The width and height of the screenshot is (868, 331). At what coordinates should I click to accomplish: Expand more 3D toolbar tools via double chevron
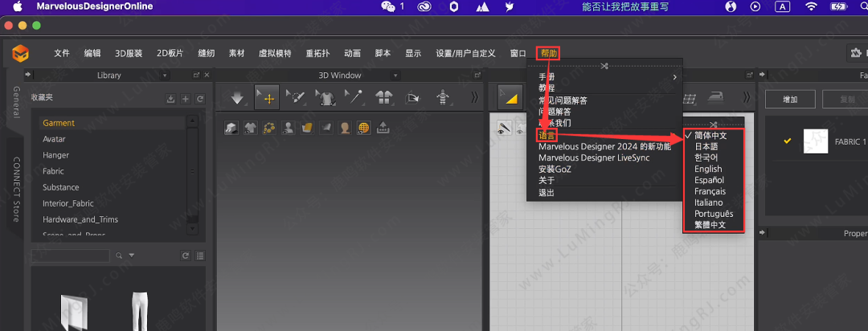point(474,97)
